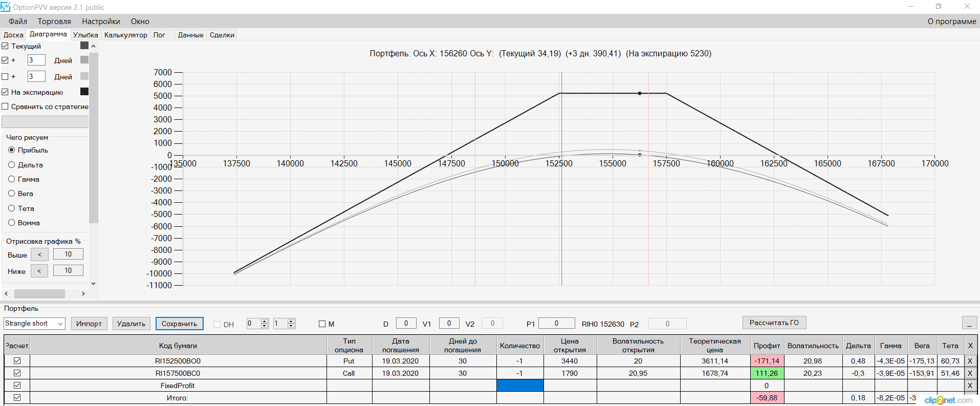This screenshot has height=406, width=980.
Task: Select the Вомма radio button
Action: 11,223
